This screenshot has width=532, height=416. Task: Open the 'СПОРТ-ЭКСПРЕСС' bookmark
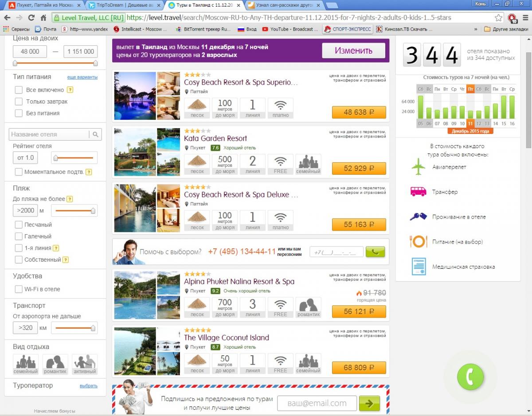coord(348,29)
